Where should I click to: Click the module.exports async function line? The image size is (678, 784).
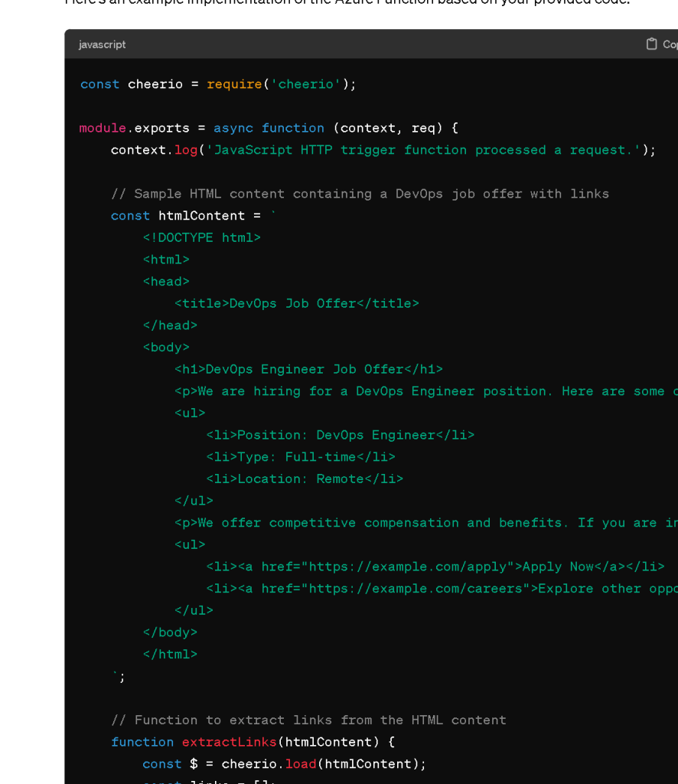269,128
